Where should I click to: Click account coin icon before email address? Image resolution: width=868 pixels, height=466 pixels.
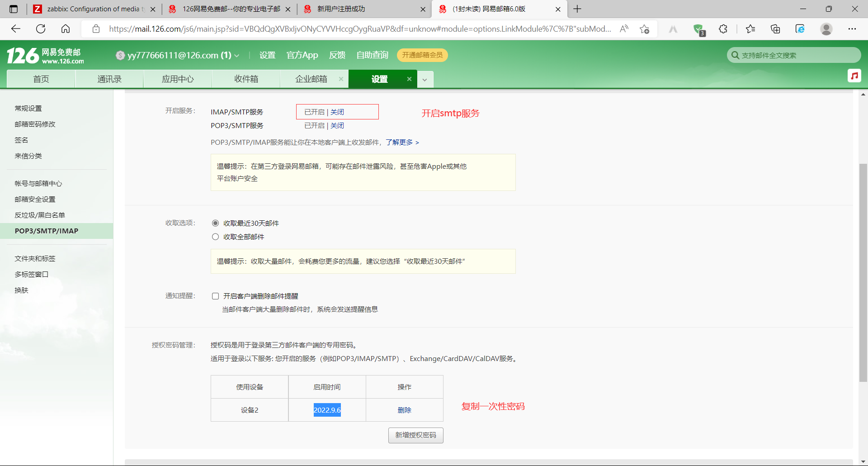click(x=120, y=55)
